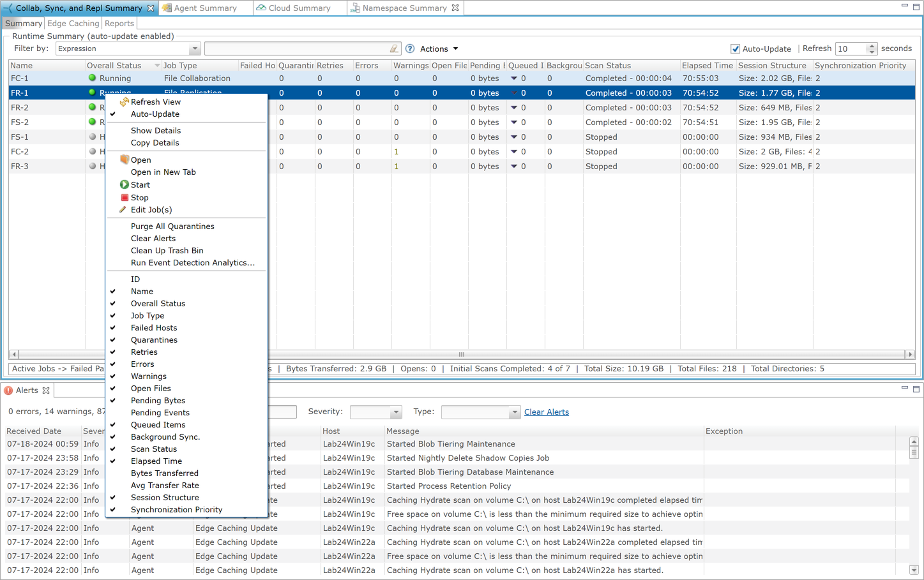Open the Actions dropdown menu

[x=439, y=49]
